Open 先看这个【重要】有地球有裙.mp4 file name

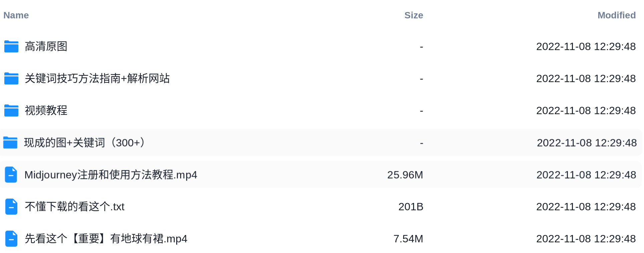[x=106, y=239]
